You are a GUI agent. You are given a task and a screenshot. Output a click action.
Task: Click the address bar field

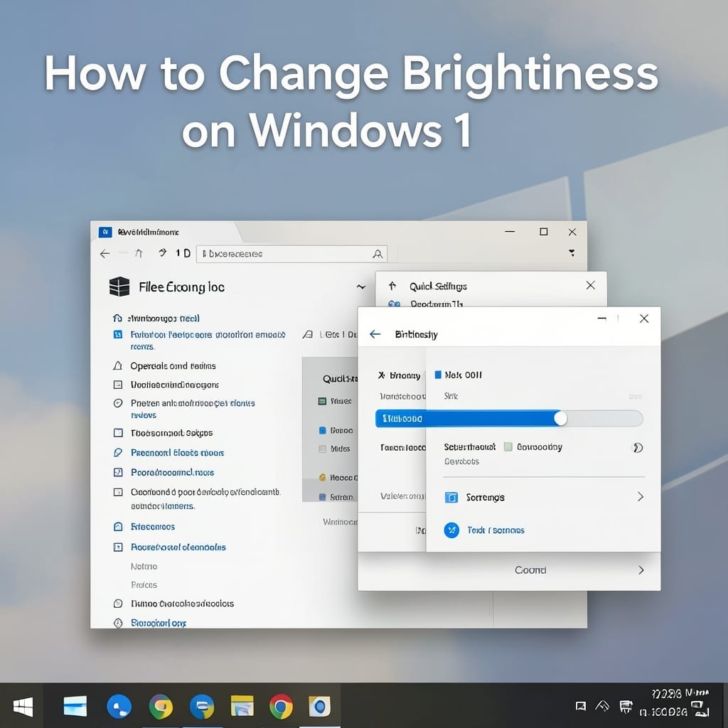tap(291, 254)
